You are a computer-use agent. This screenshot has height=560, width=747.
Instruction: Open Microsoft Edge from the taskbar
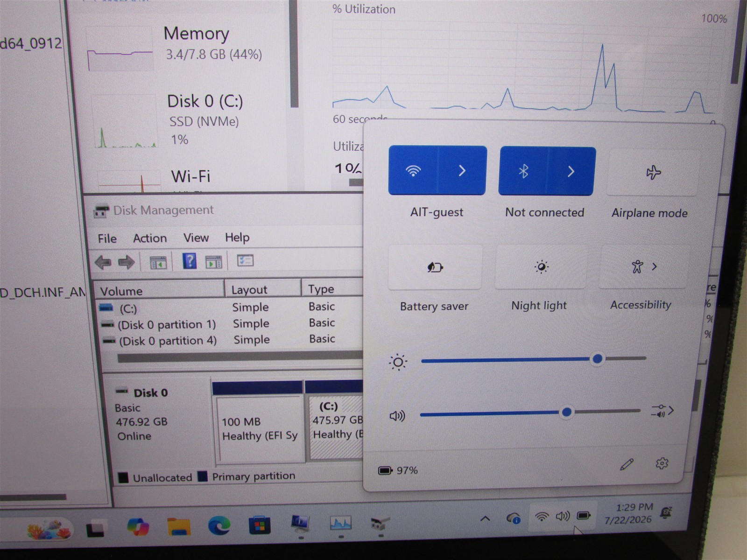(x=219, y=526)
